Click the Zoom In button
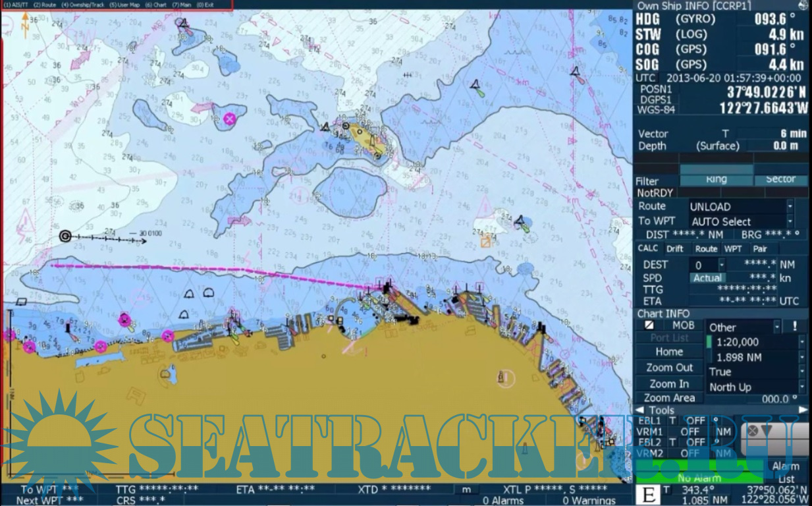The height and width of the screenshot is (506, 812). tap(668, 383)
